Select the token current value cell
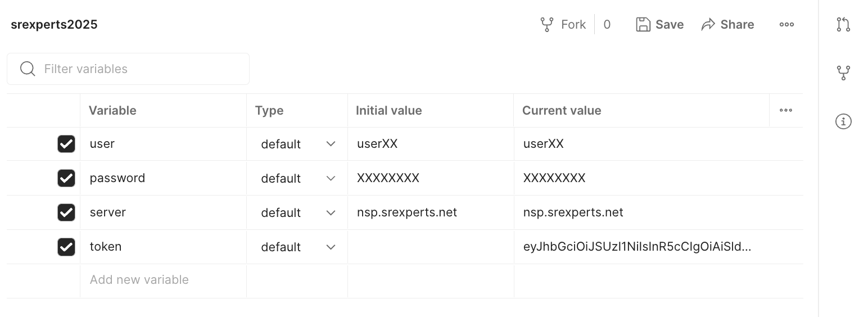The height and width of the screenshot is (317, 868). (x=637, y=247)
